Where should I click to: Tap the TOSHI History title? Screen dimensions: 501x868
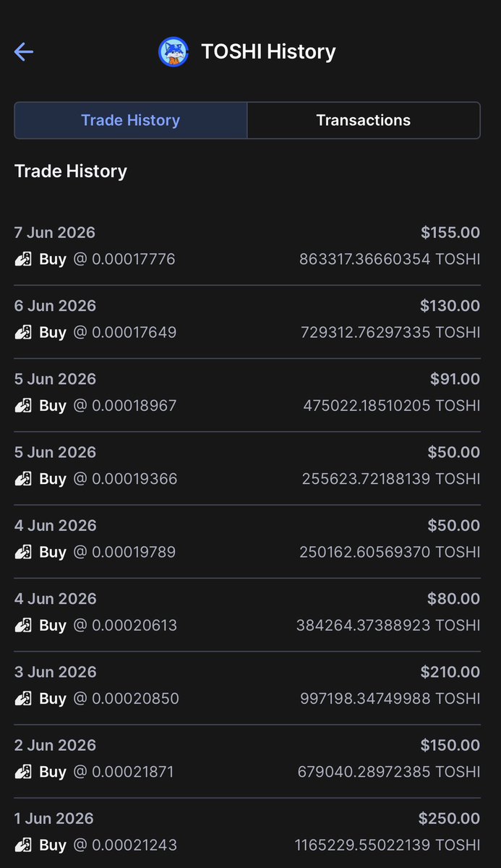click(x=268, y=52)
